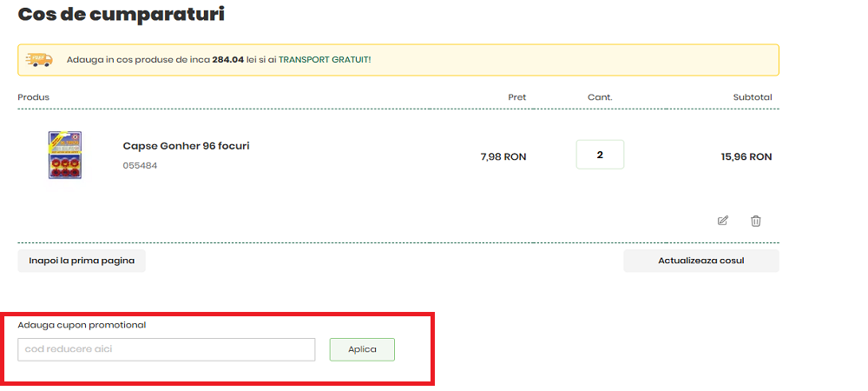Click the Subtotal column header
The image size is (868, 391).
(x=752, y=97)
